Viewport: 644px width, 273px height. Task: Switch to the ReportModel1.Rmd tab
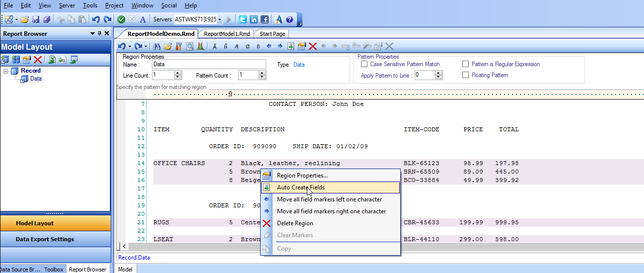click(x=227, y=34)
